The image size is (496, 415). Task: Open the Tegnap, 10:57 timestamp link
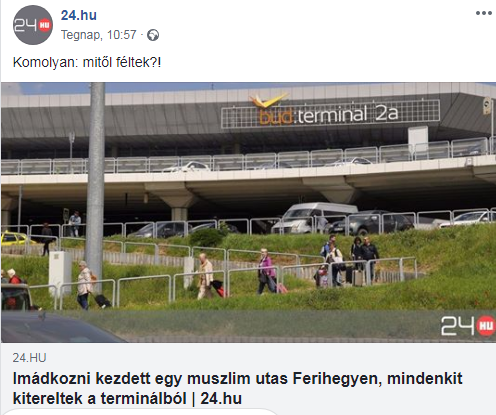pyautogui.click(x=99, y=35)
